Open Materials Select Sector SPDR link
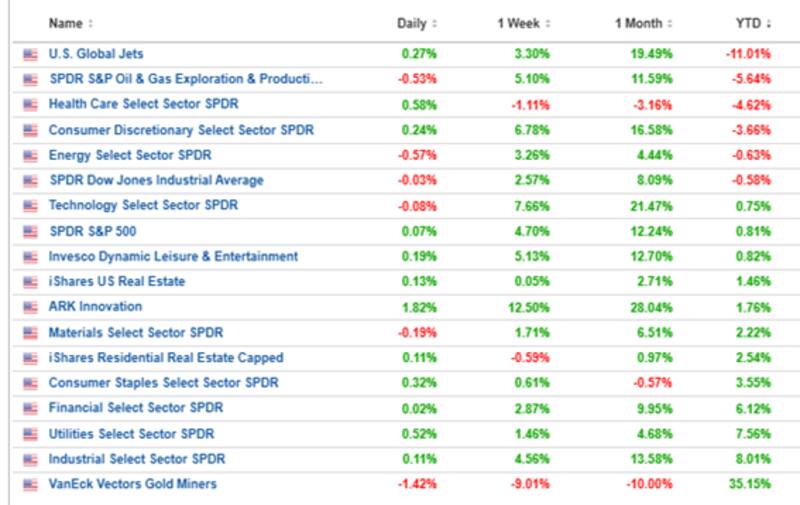The image size is (800, 505). click(x=135, y=332)
